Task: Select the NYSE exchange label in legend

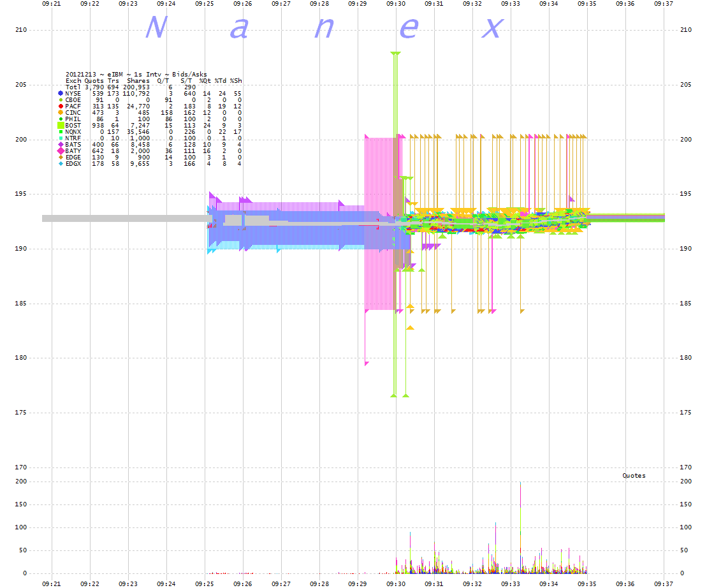Action: [x=73, y=93]
